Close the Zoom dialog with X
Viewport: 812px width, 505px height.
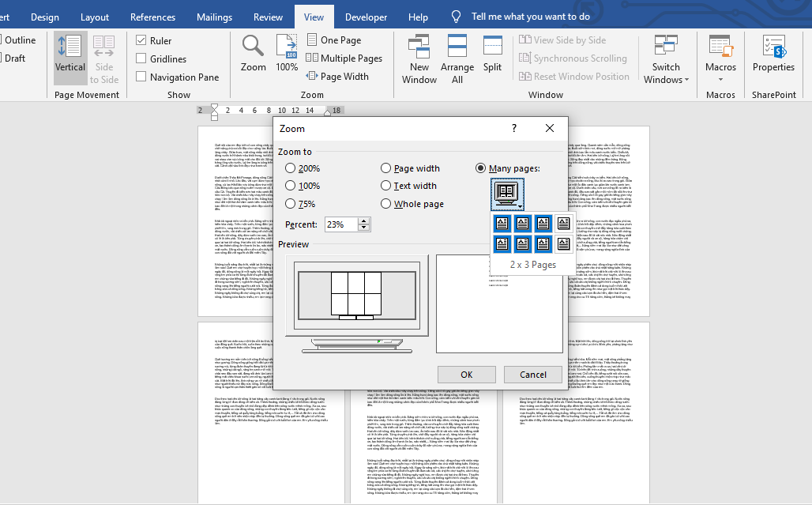pyautogui.click(x=550, y=128)
